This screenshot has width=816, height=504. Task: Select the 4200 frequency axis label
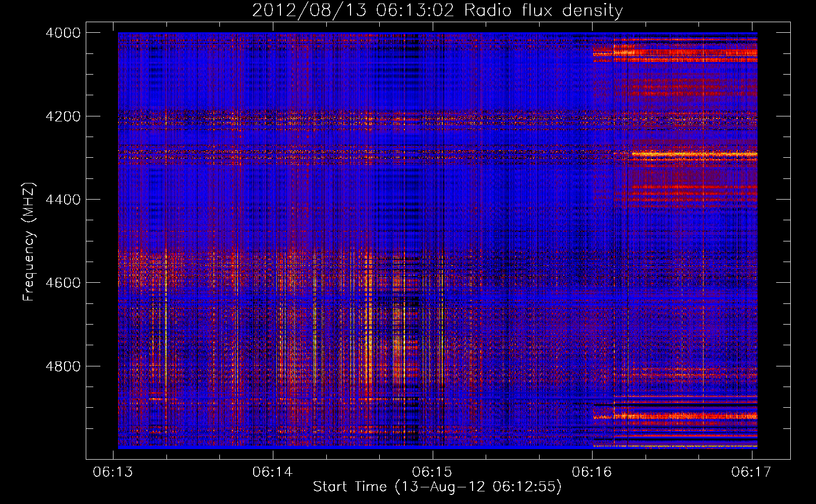pos(63,116)
